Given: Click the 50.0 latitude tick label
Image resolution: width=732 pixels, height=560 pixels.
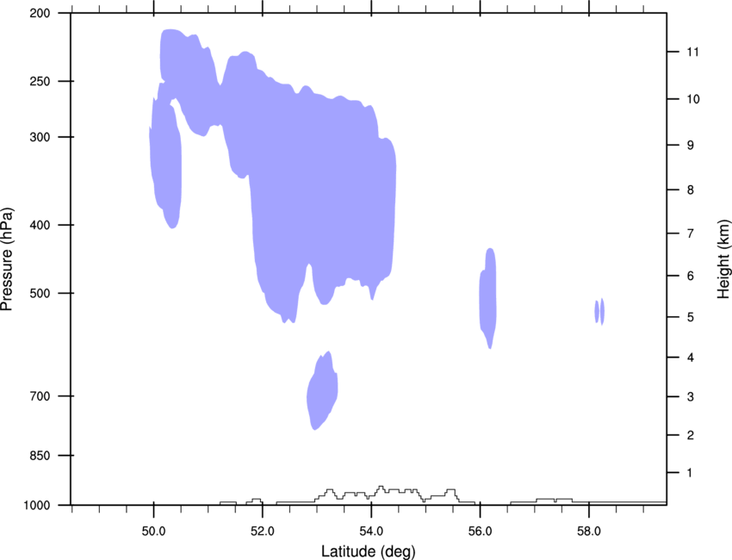Looking at the screenshot, I should 153,532.
